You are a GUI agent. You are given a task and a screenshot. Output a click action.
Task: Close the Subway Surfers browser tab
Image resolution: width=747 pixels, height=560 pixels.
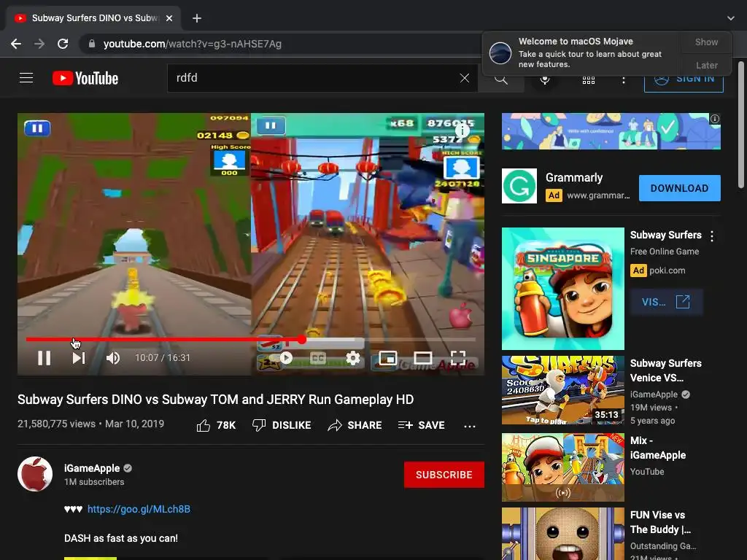[x=169, y=18]
